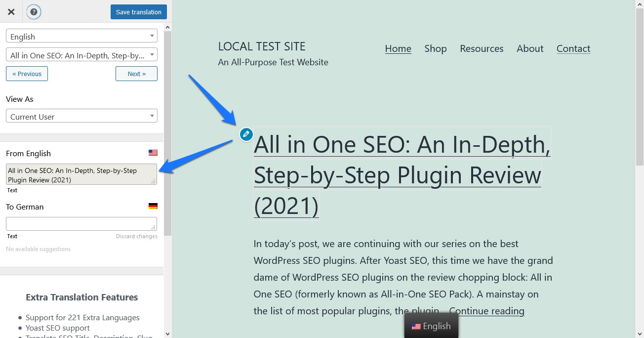The width and height of the screenshot is (644, 338).
Task: Click 'Support for 221 Extra Languages' text
Action: 82,317
